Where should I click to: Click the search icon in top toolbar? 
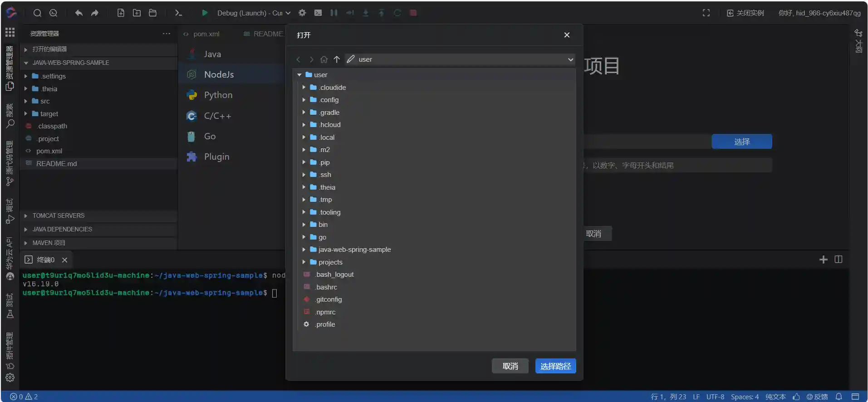(x=37, y=13)
